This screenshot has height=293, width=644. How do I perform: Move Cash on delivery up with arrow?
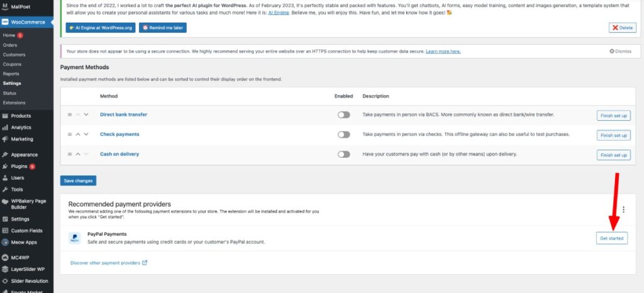pyautogui.click(x=78, y=154)
